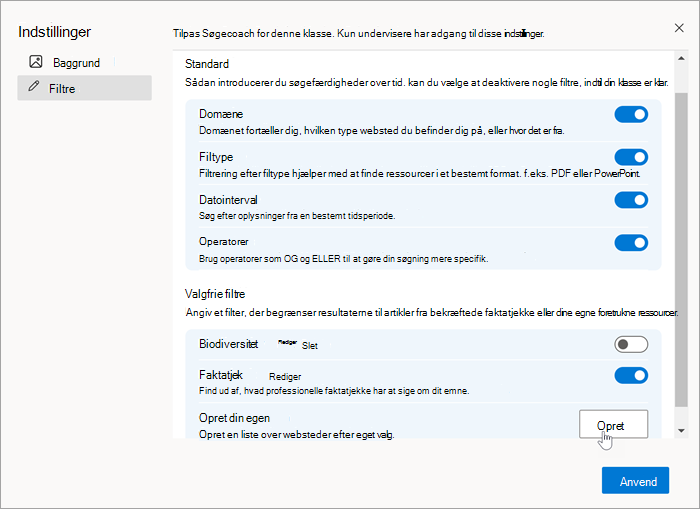Click the Filtype filter label

point(216,157)
